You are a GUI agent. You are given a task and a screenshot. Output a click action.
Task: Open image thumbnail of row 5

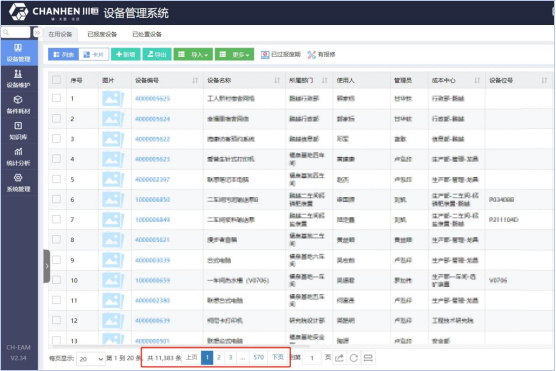113,179
